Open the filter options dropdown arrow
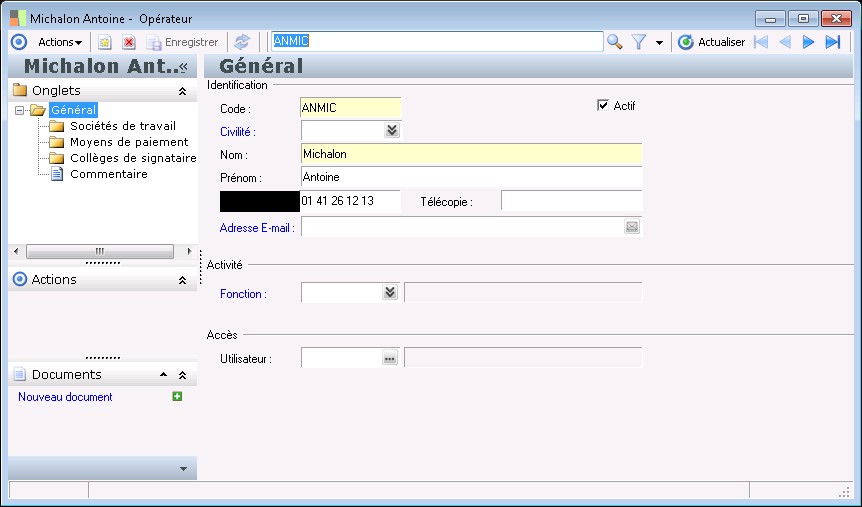 (x=659, y=42)
